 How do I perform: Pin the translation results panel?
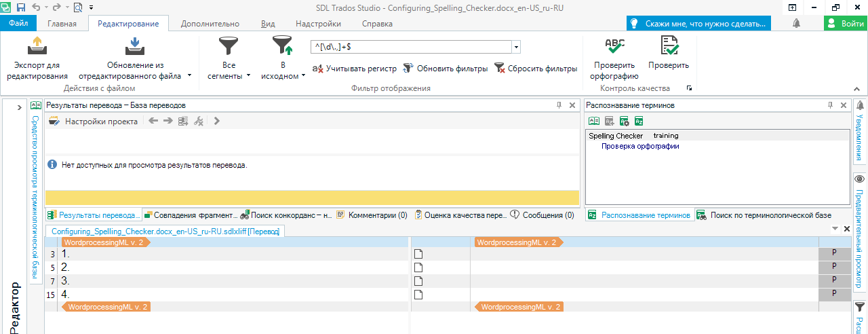[559, 105]
